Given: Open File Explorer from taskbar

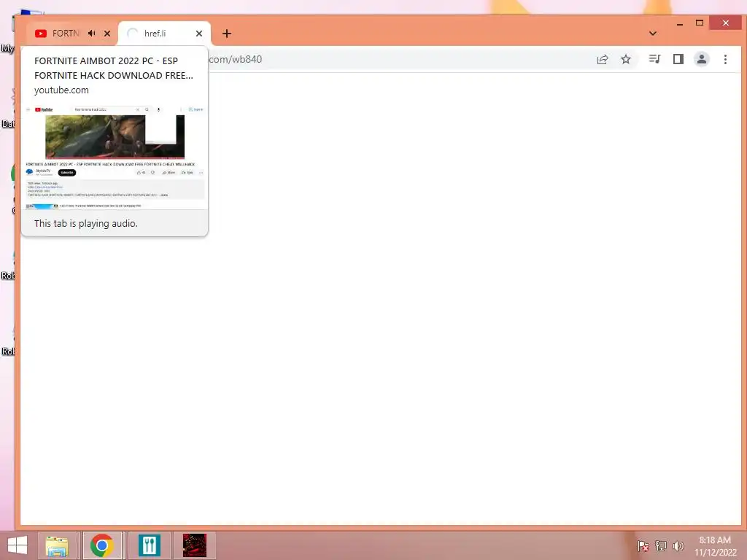Looking at the screenshot, I should click(x=57, y=545).
